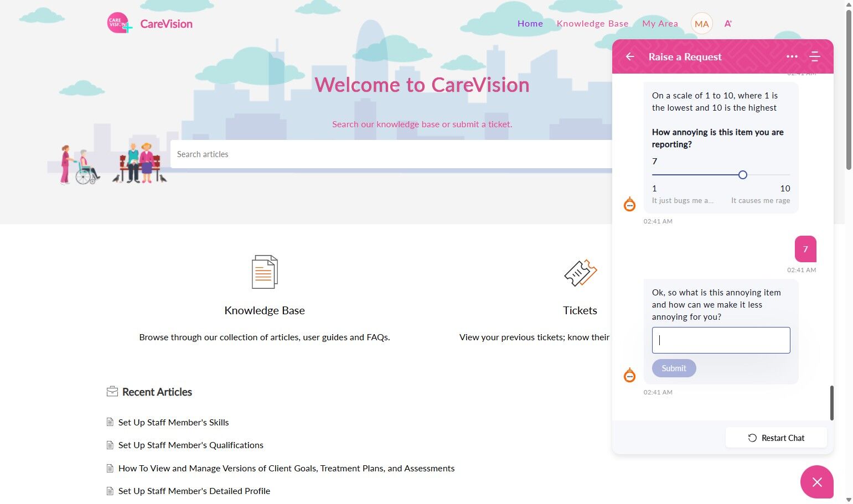
Task: Click the document icon beside Set Up Staff Member's Detailed Profile
Action: coord(110,491)
